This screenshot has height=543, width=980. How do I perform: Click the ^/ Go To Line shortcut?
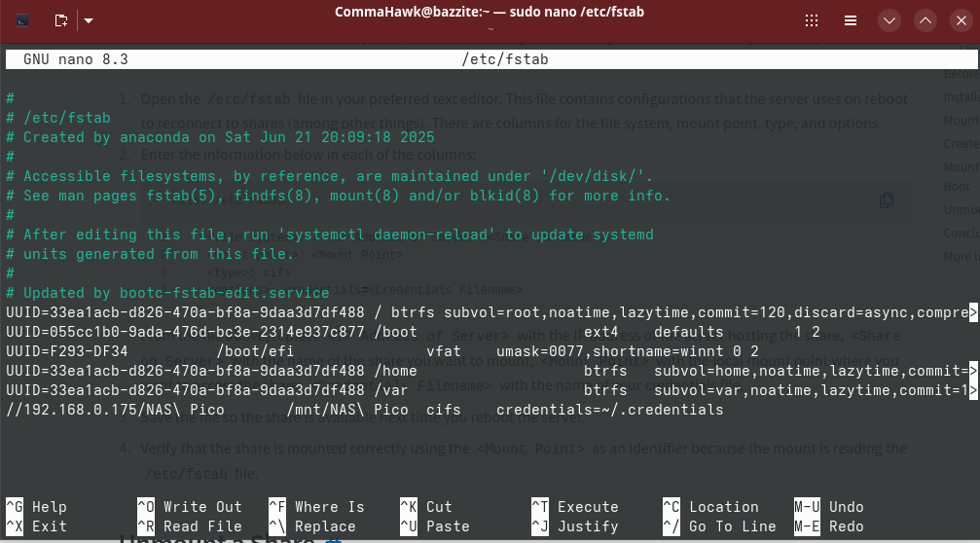tap(719, 526)
